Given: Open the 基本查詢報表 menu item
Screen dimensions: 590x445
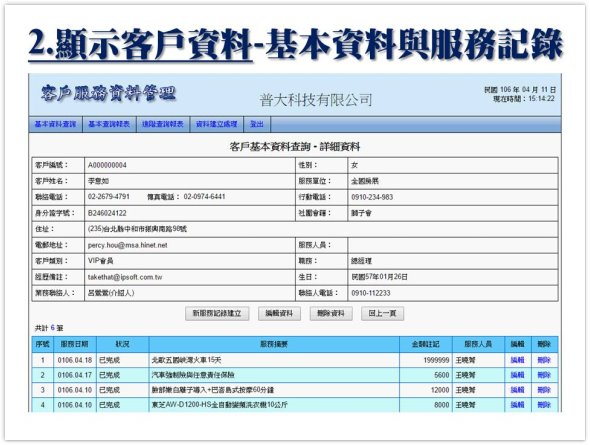Looking at the screenshot, I should point(109,124).
